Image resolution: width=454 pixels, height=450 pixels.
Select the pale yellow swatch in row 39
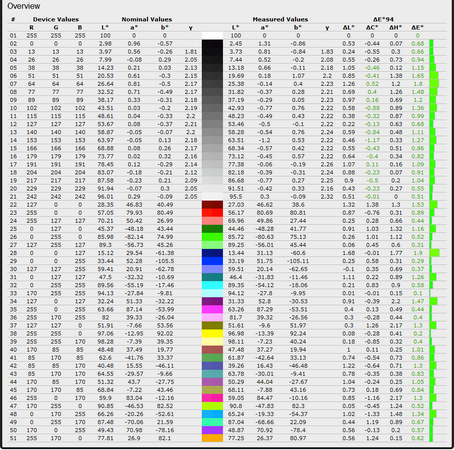click(x=212, y=341)
